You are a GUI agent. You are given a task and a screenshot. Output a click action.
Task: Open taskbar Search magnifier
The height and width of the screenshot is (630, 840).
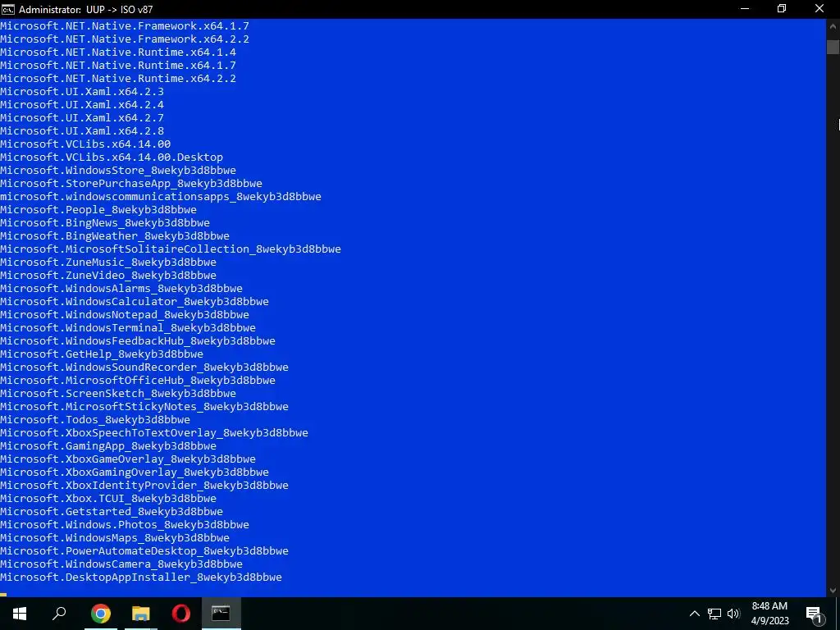pos(59,614)
